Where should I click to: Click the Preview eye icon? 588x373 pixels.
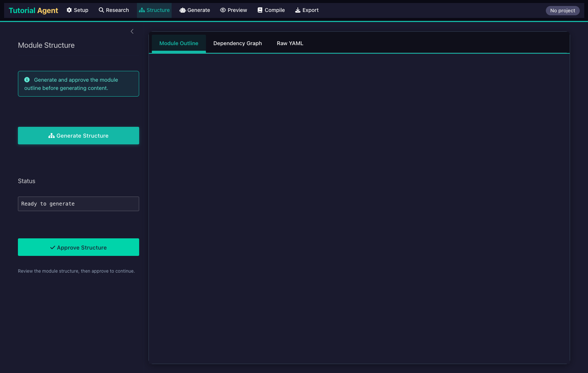(223, 10)
